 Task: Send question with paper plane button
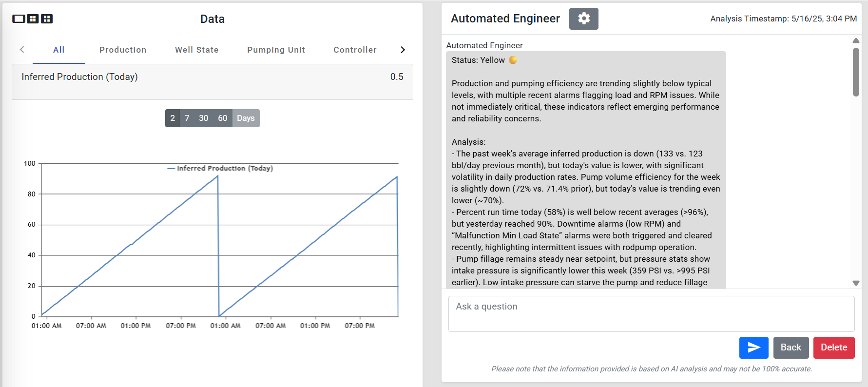753,348
